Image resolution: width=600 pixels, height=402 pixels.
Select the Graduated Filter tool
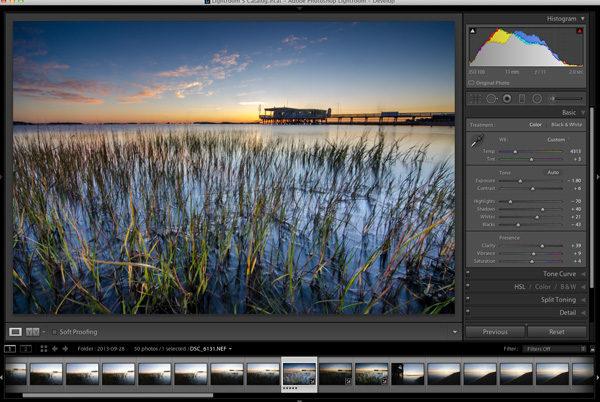click(522, 99)
